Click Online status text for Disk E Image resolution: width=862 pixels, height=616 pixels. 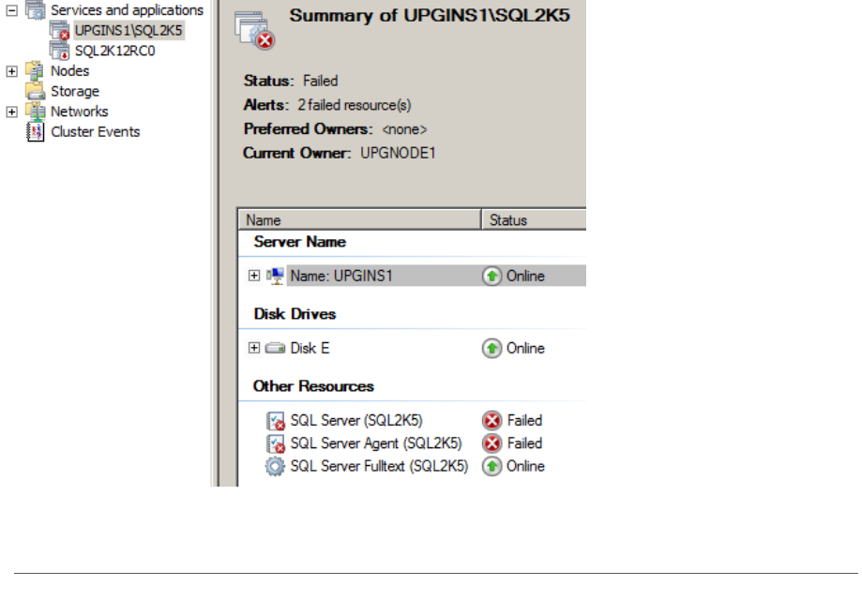click(525, 349)
